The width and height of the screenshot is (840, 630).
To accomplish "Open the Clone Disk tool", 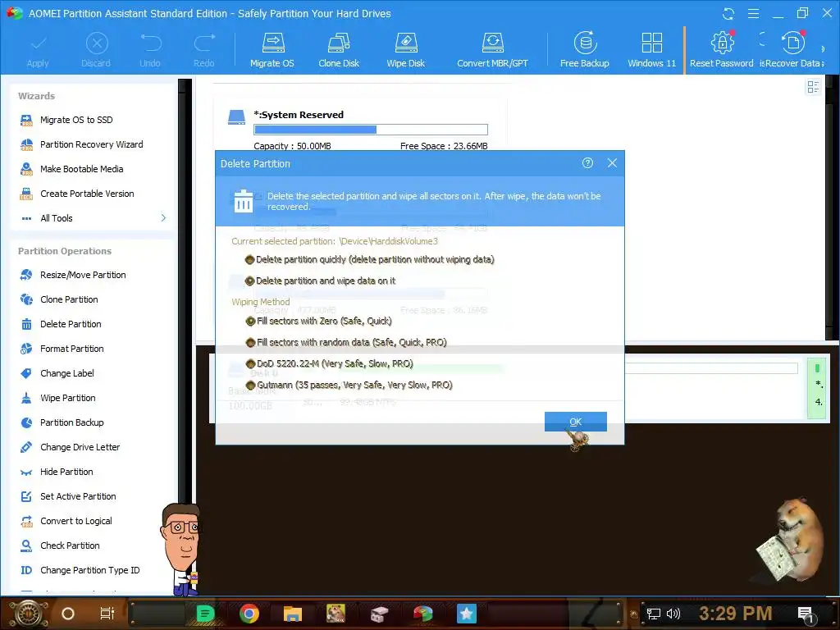I will pyautogui.click(x=339, y=50).
